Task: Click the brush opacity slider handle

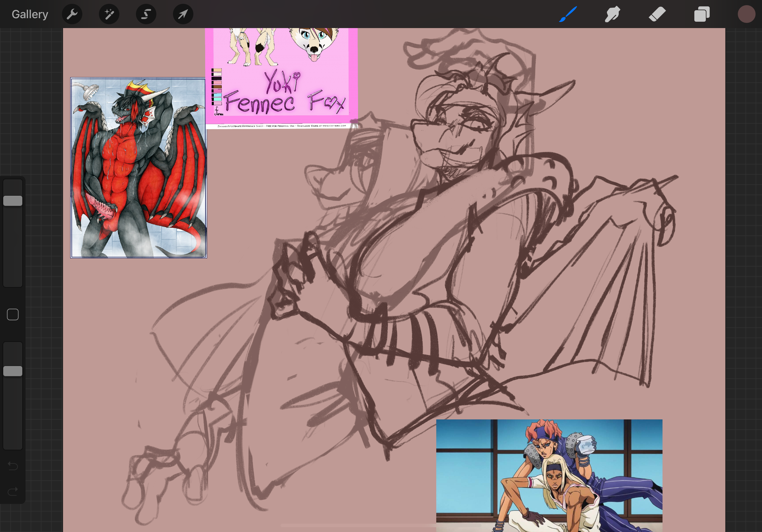Action: 13,371
